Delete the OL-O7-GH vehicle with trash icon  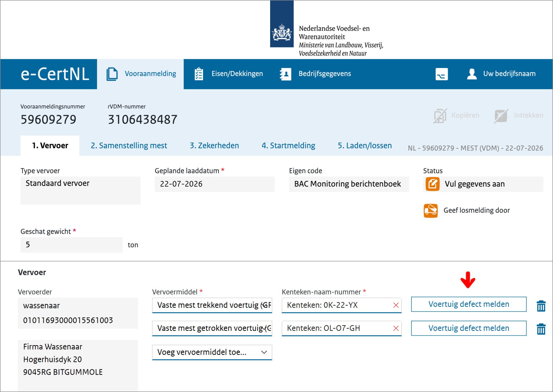[541, 329]
